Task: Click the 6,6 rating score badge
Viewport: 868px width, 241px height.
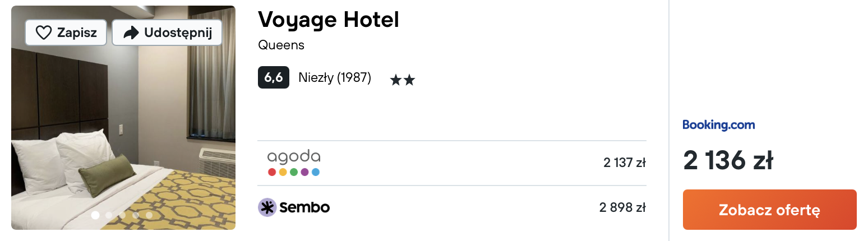Action: [273, 77]
